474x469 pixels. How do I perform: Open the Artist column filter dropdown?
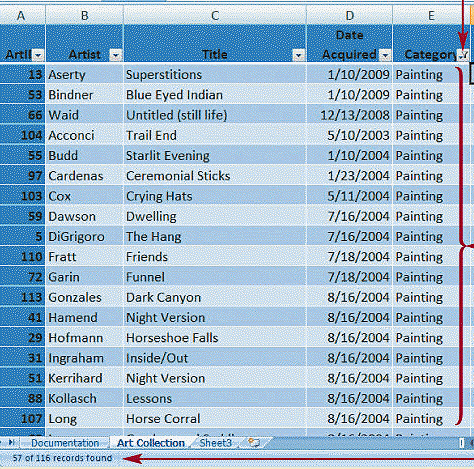(x=116, y=55)
